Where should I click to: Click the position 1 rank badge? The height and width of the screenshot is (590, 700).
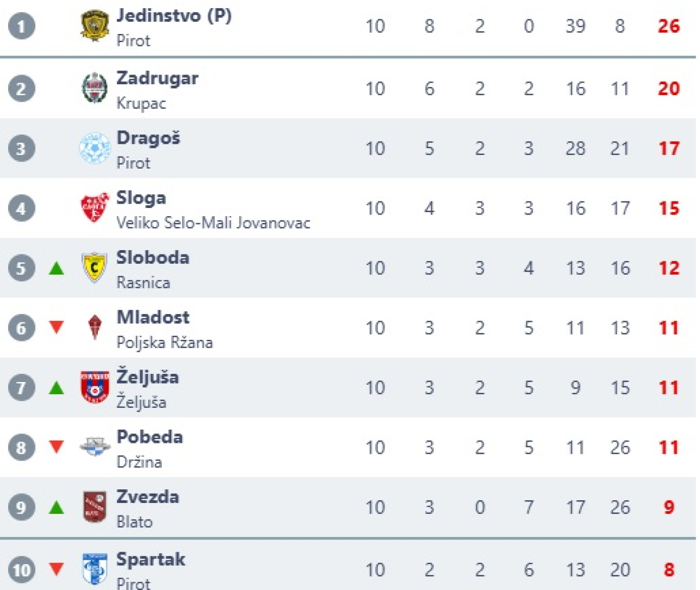(x=21, y=26)
